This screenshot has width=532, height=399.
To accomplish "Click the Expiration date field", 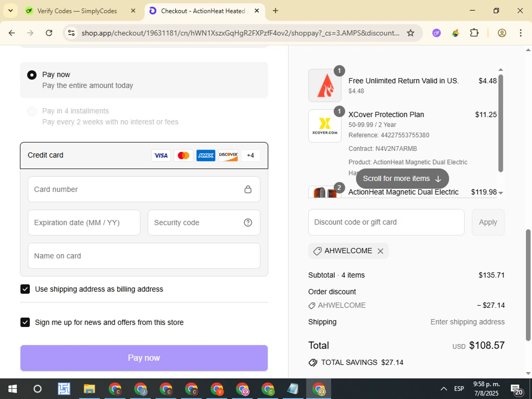I will click(84, 223).
